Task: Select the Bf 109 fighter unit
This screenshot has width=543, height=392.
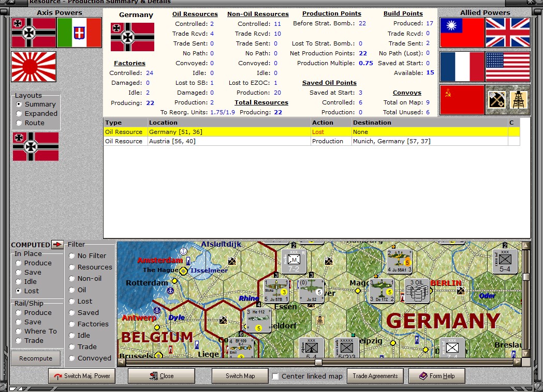Action: [241, 348]
